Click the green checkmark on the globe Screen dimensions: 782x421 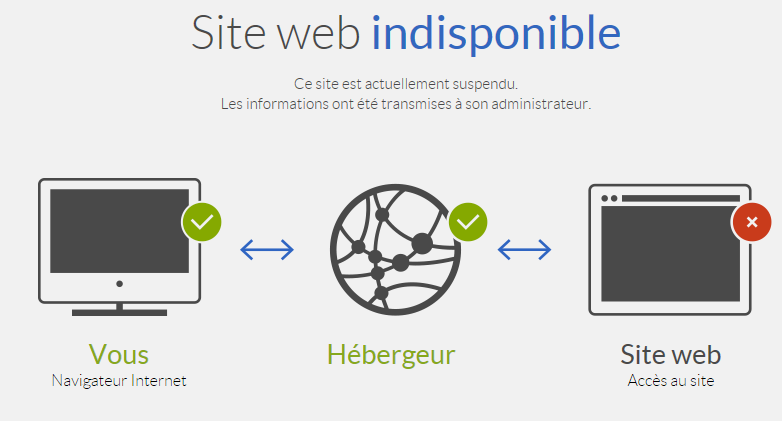pos(468,222)
